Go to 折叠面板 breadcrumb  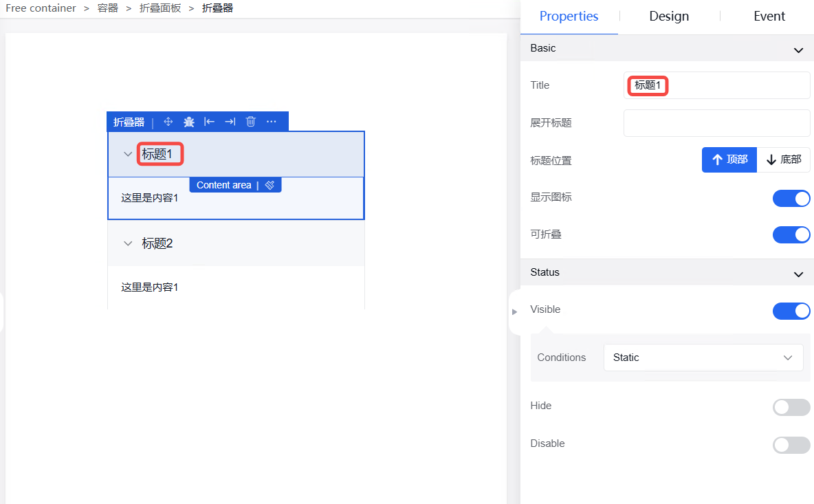pyautogui.click(x=160, y=8)
